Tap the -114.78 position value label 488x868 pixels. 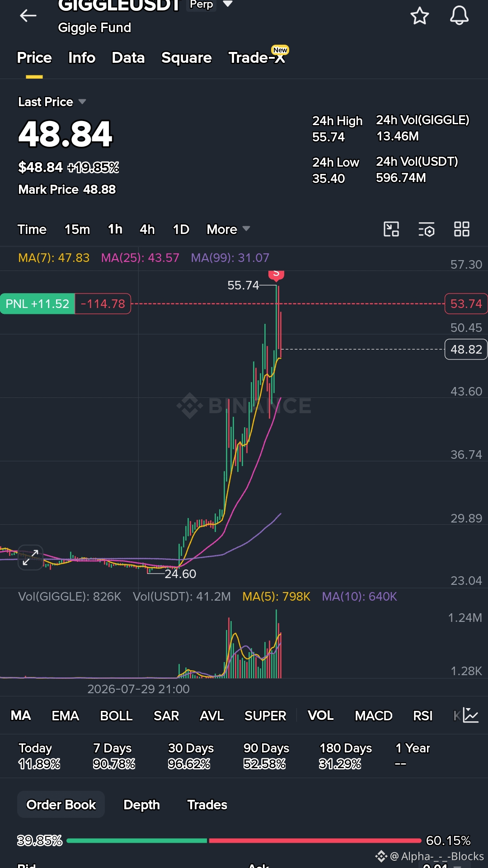point(103,303)
